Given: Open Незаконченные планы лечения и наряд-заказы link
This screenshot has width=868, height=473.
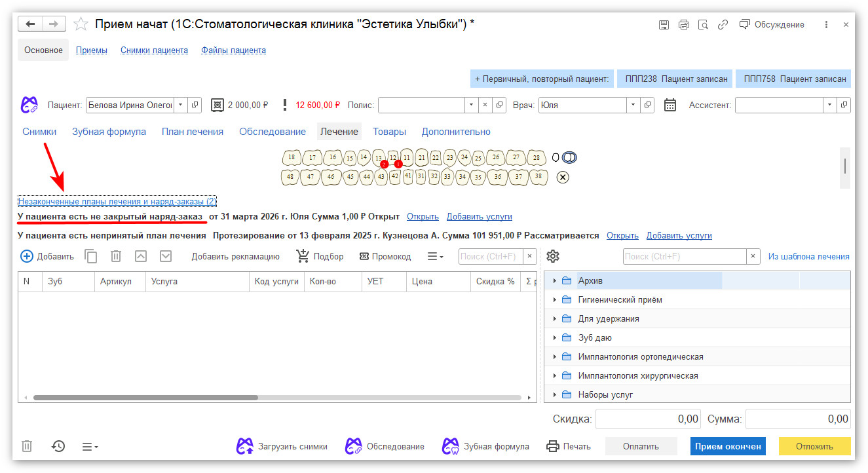Looking at the screenshot, I should [117, 202].
